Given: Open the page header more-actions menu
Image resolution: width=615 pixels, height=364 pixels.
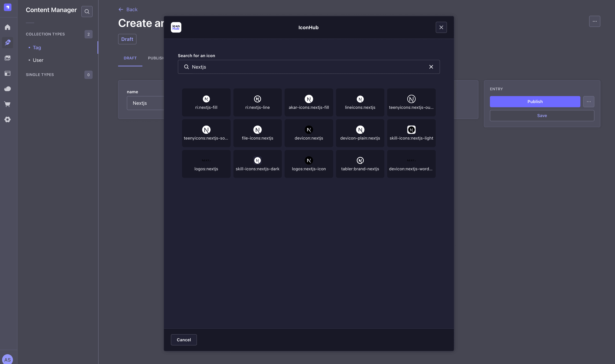Looking at the screenshot, I should click(594, 21).
